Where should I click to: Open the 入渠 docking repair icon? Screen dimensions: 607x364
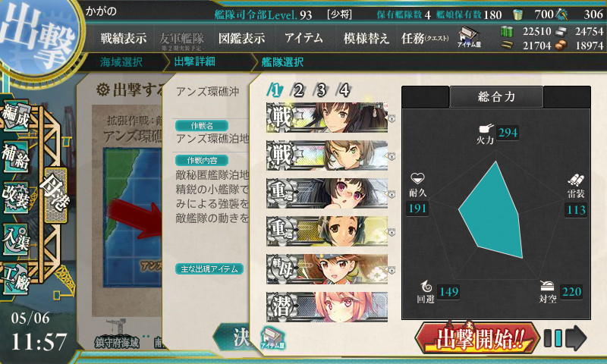pyautogui.click(x=16, y=239)
